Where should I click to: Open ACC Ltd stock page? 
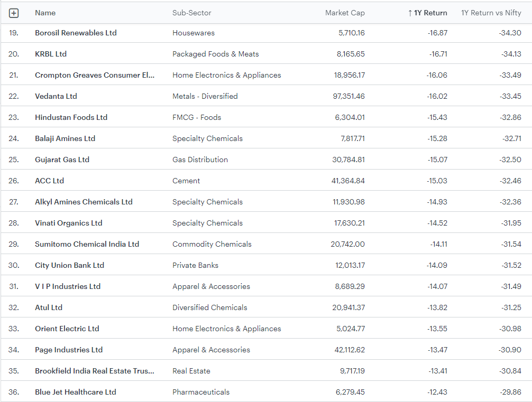[x=49, y=181]
